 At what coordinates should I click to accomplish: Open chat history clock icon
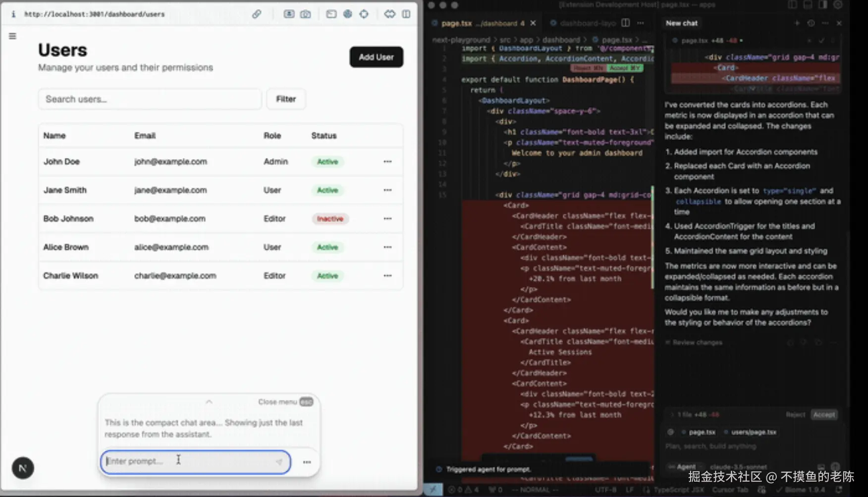811,23
